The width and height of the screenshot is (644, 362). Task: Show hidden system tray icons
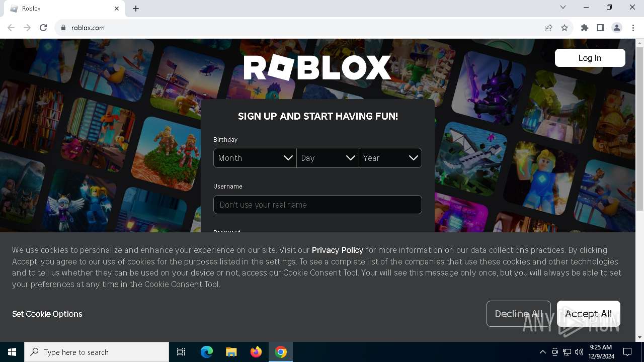coord(542,352)
